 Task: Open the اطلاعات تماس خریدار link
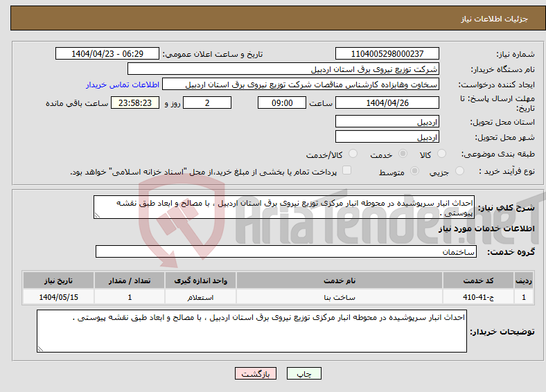coord(123,84)
